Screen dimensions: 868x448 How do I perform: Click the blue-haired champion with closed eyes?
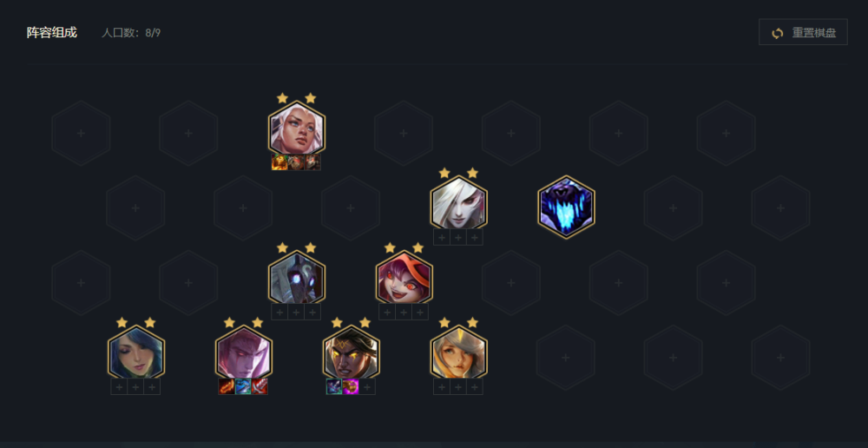[136, 354]
